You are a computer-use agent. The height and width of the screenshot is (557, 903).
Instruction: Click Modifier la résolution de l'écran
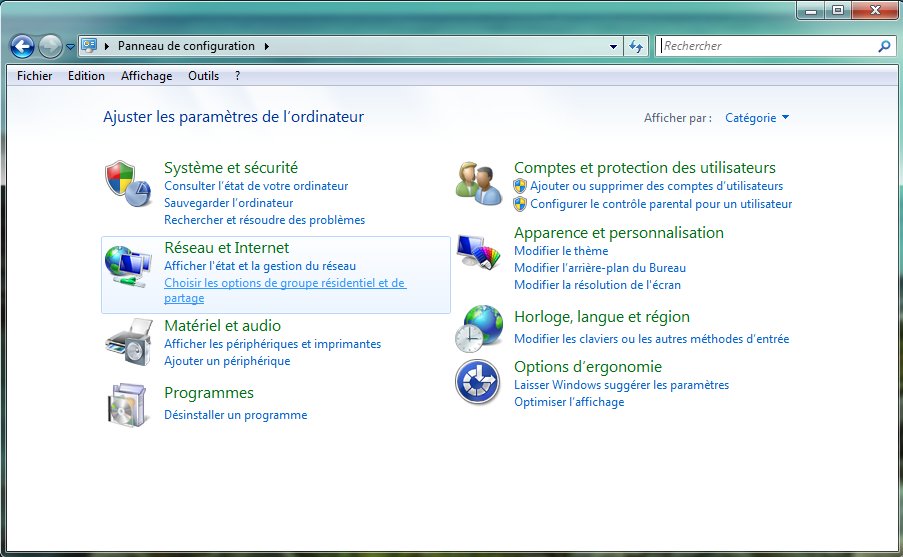pos(597,285)
